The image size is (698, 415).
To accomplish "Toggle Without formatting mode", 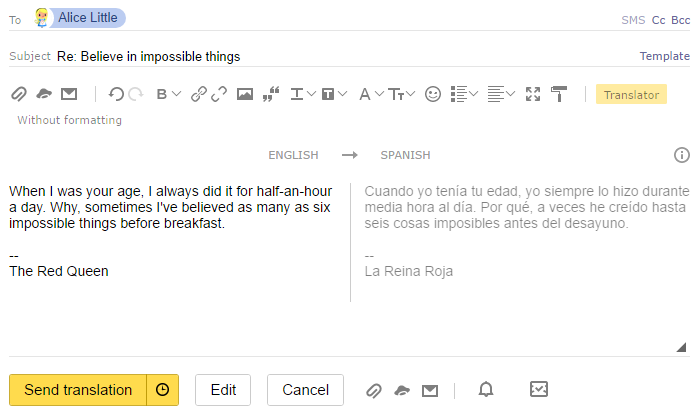I will 69,120.
